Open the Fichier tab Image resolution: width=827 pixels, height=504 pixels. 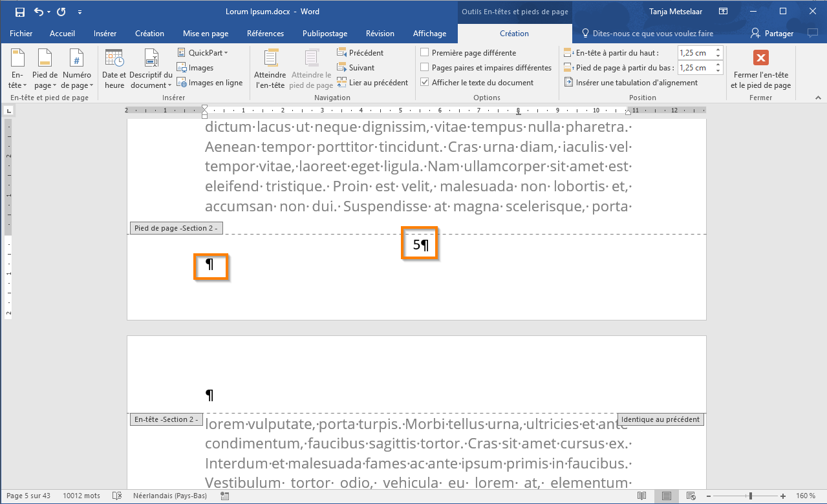21,34
